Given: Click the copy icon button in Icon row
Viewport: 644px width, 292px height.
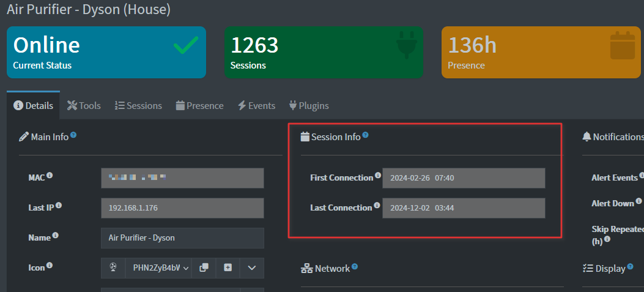Looking at the screenshot, I should tap(204, 268).
